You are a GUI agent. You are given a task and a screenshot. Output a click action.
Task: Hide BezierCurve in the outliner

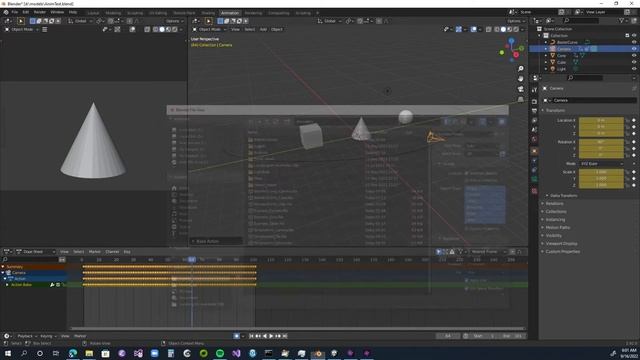tap(634, 42)
